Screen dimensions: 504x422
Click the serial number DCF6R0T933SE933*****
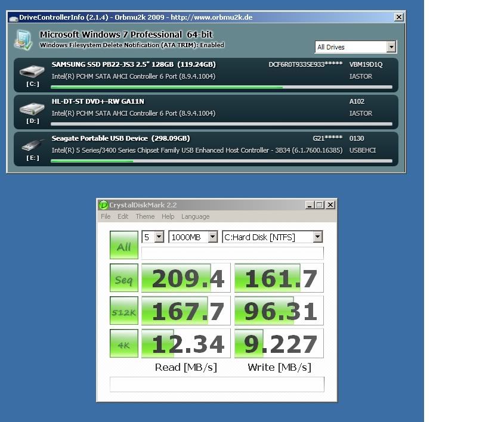pos(305,64)
